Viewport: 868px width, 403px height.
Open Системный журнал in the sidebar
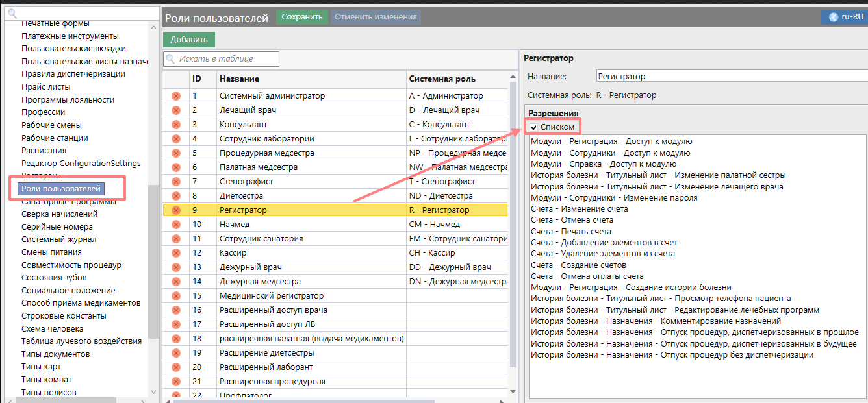point(58,239)
